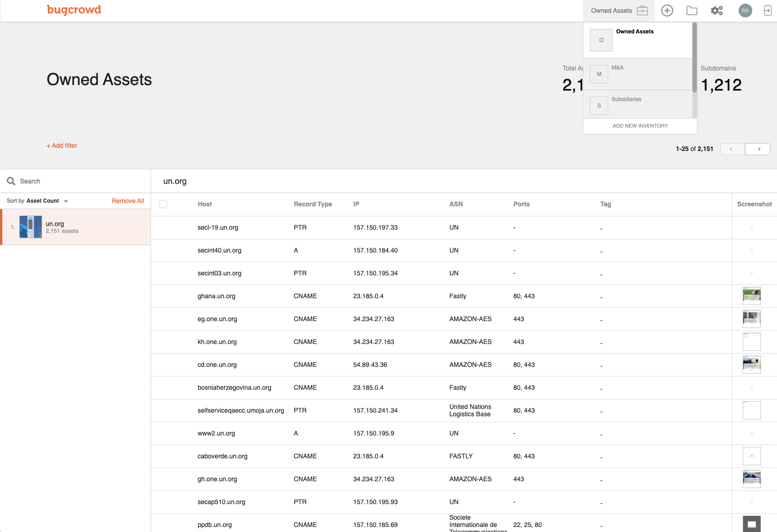777x532 pixels.
Task: Click the plus circle add icon
Action: pos(667,11)
